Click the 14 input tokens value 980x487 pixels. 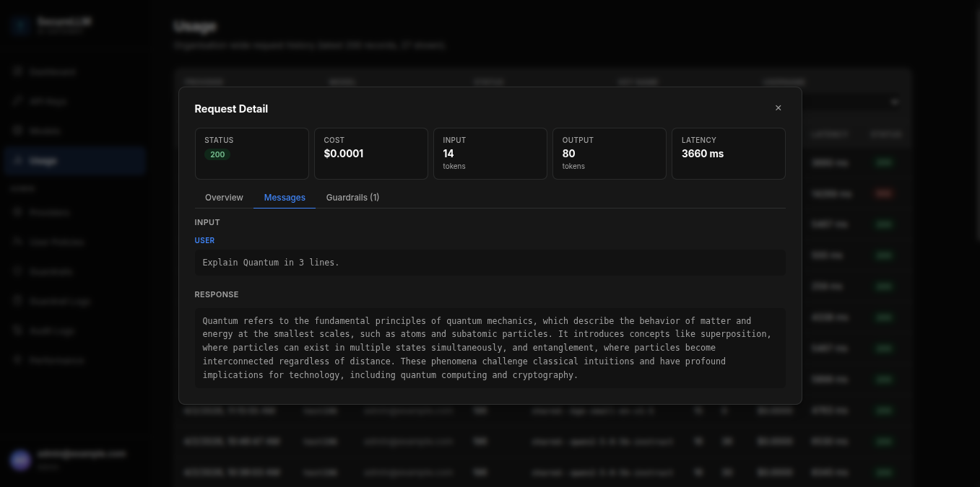tap(448, 154)
